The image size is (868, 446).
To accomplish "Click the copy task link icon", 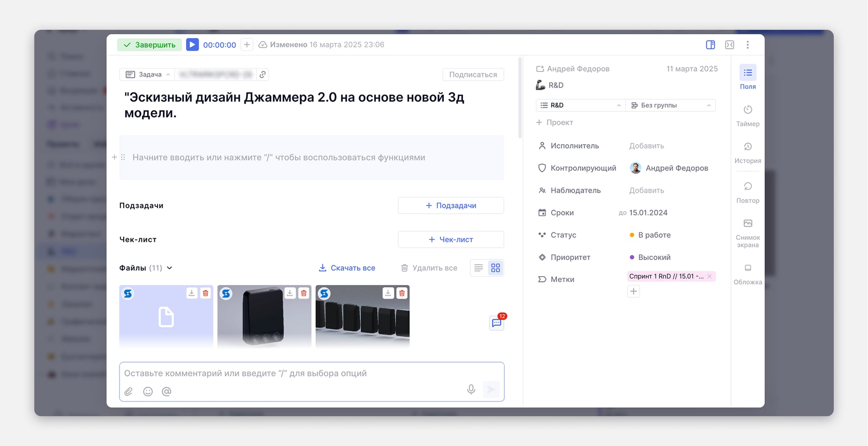I will point(263,75).
